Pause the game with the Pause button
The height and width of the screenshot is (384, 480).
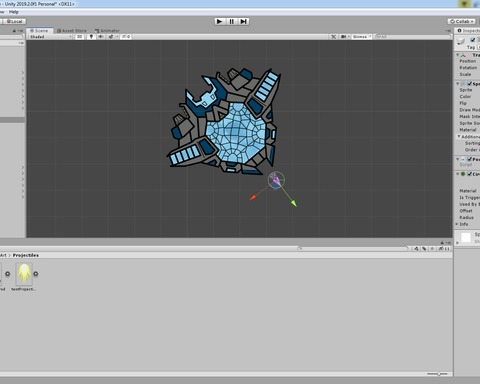[x=231, y=21]
